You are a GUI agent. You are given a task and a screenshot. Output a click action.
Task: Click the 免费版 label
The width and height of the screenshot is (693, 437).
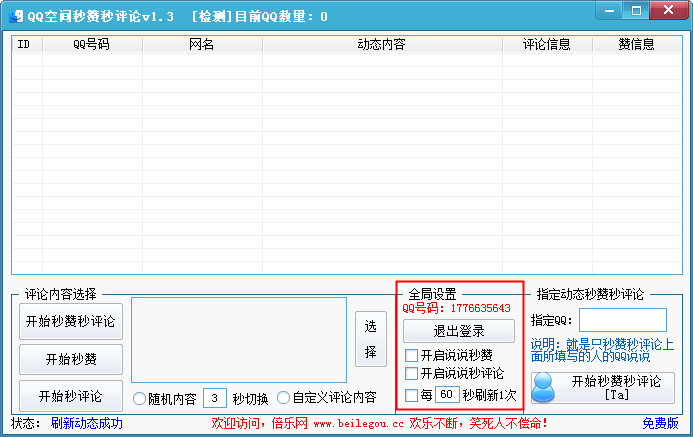tap(660, 423)
